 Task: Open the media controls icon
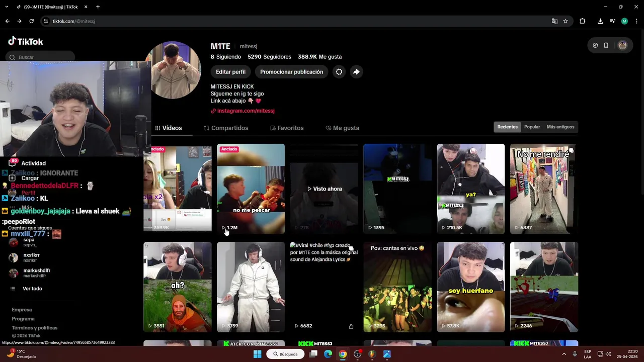pos(612,21)
